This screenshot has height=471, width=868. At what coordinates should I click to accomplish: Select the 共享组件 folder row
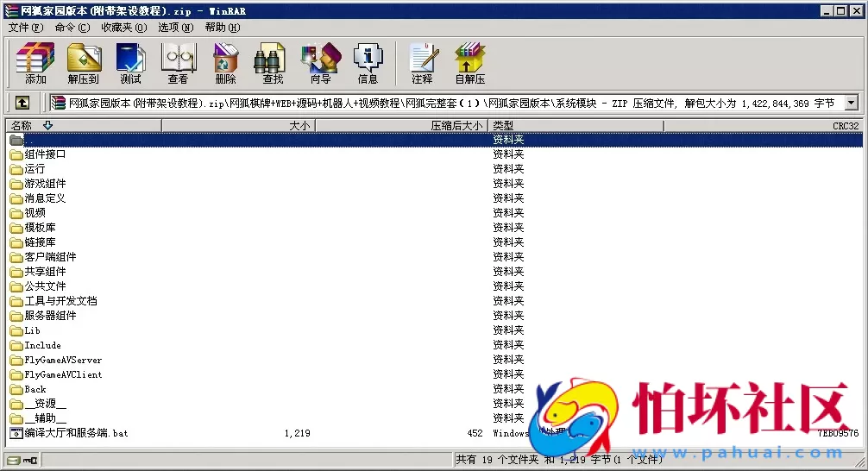(435, 272)
